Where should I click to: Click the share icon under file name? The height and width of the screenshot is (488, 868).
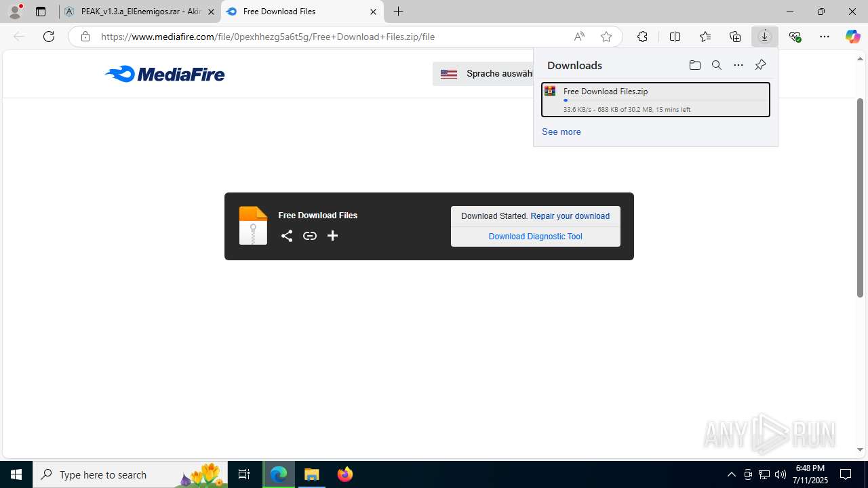click(287, 236)
